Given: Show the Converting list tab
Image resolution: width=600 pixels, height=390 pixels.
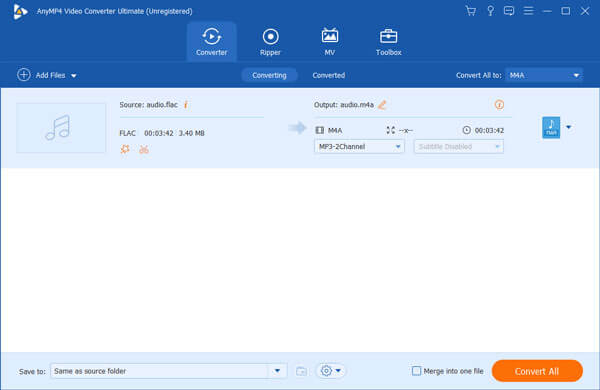Looking at the screenshot, I should (x=269, y=75).
